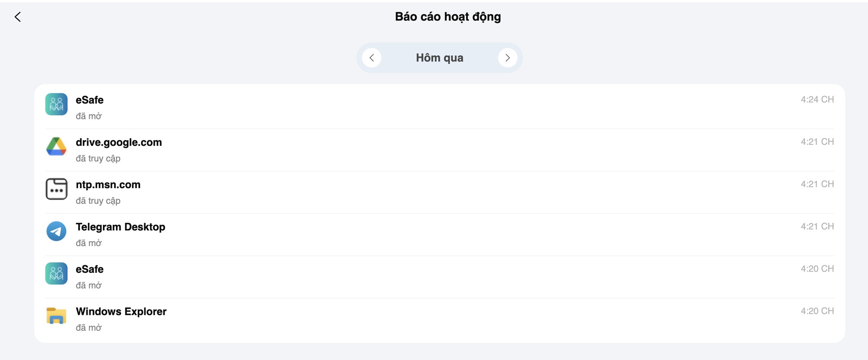
Task: Select the Windows Explorer folder icon
Action: [x=56, y=316]
